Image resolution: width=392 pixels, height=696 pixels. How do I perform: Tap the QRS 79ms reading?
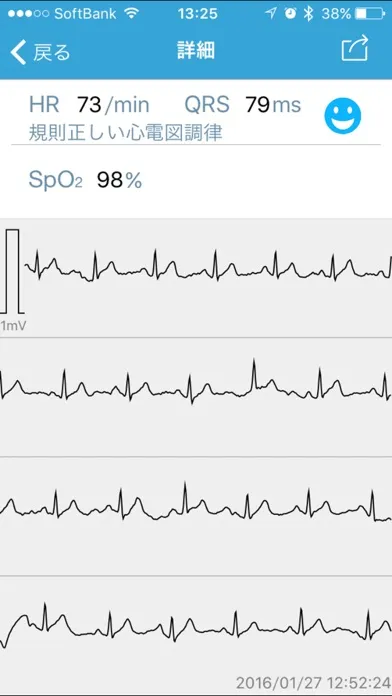[x=243, y=105]
